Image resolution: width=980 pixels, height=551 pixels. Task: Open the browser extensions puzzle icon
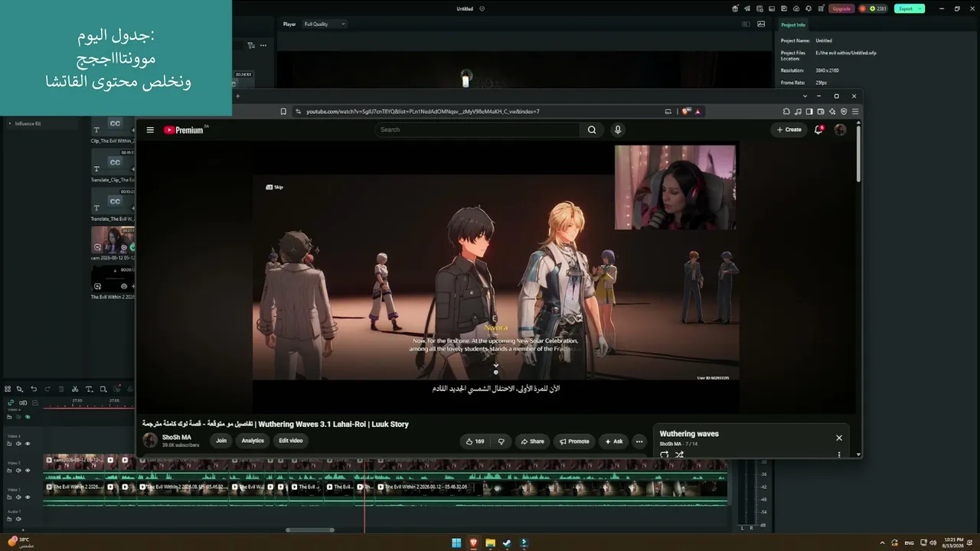click(786, 112)
